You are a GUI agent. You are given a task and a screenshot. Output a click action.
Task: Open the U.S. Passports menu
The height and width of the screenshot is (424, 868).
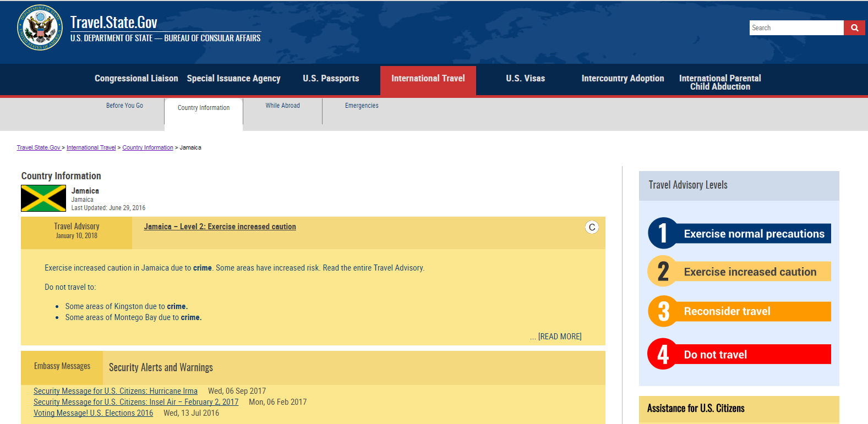[x=331, y=78]
